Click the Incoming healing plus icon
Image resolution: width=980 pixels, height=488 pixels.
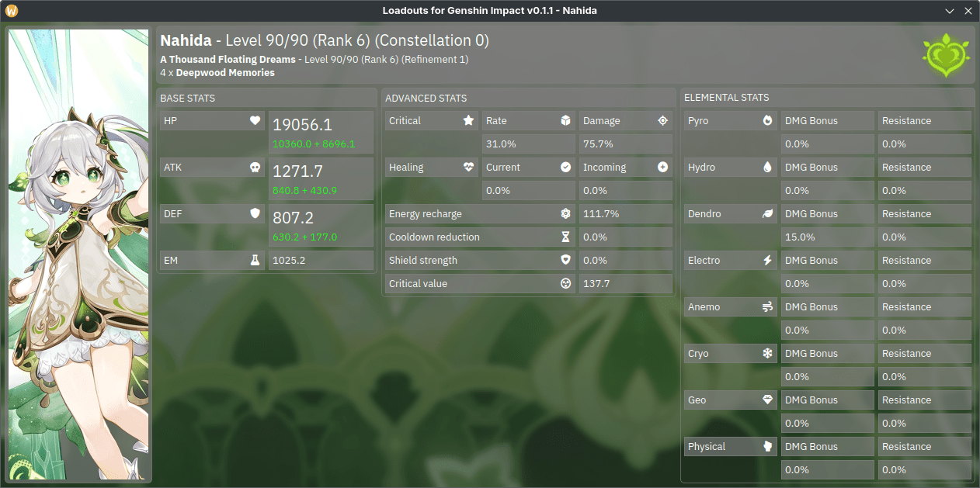(x=662, y=168)
